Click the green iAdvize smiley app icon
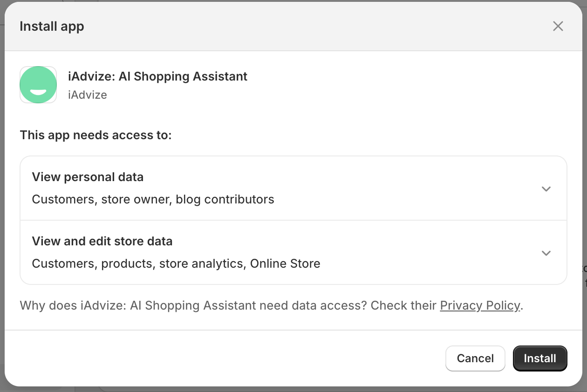The image size is (587, 392). [x=38, y=85]
